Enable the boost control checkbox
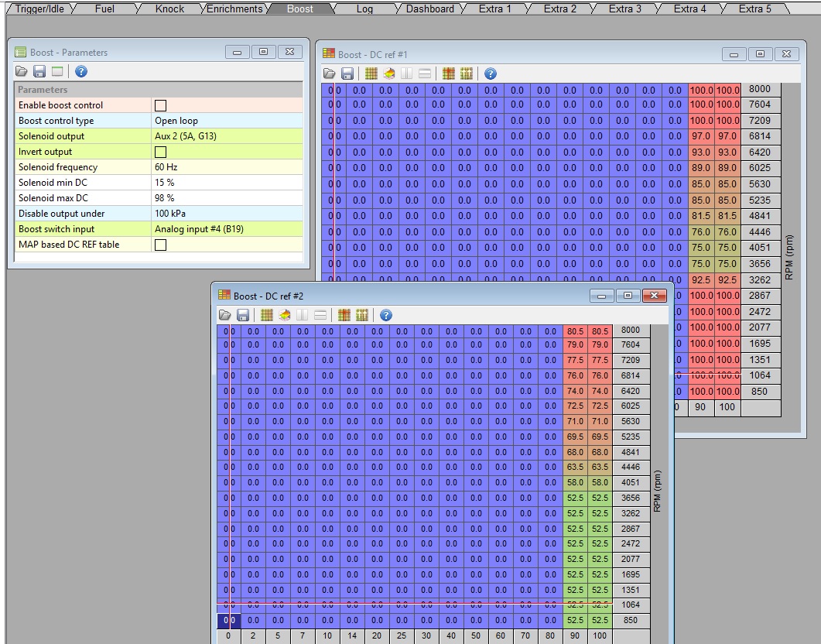The width and height of the screenshot is (821, 644). coord(161,105)
